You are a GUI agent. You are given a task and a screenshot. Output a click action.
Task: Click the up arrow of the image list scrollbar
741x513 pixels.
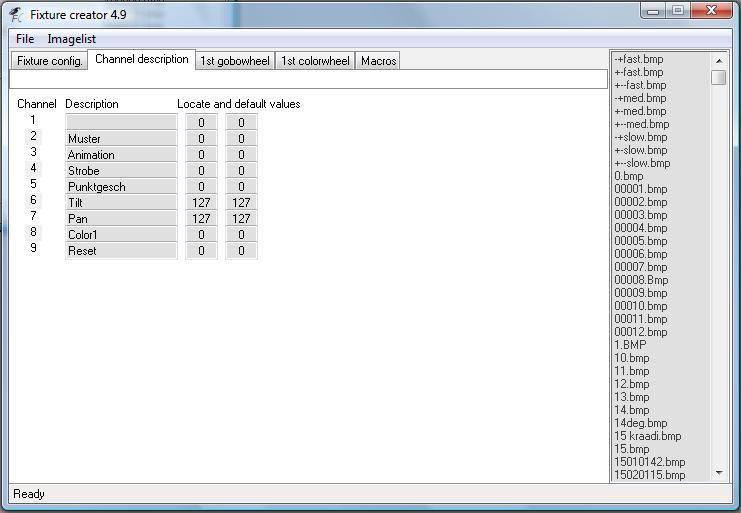719,60
